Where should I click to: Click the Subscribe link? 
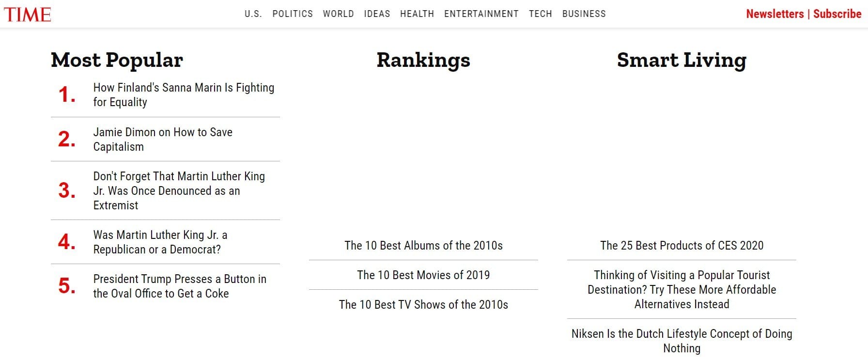point(837,14)
